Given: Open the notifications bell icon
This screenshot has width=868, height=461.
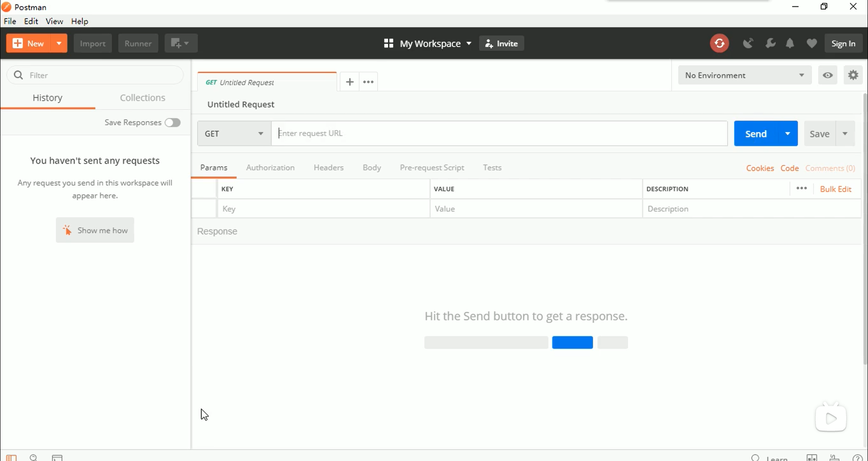Looking at the screenshot, I should (x=790, y=43).
